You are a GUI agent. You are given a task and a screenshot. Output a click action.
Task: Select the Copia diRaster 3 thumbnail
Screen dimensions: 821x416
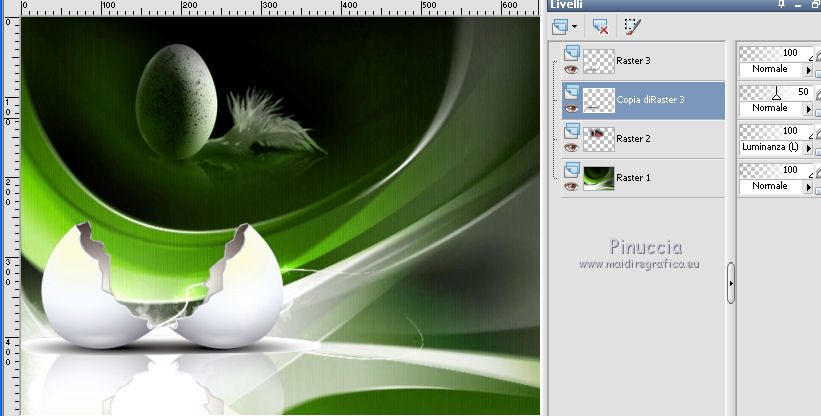pos(598,100)
